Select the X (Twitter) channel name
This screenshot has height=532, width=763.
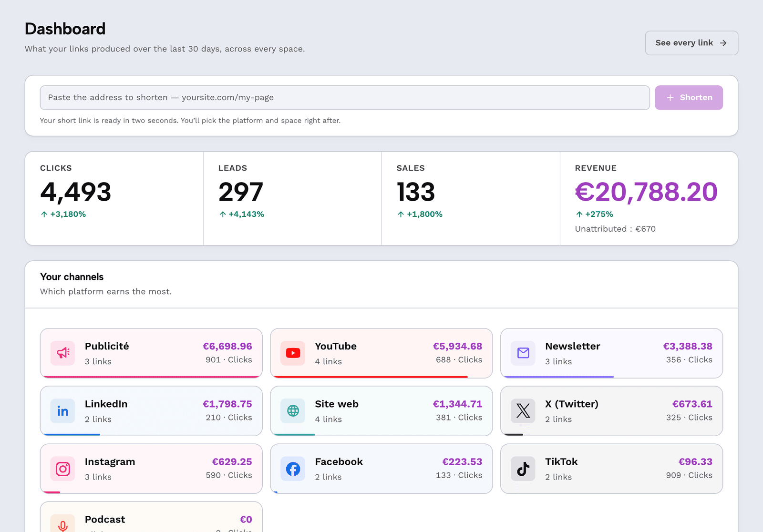pyautogui.click(x=572, y=404)
